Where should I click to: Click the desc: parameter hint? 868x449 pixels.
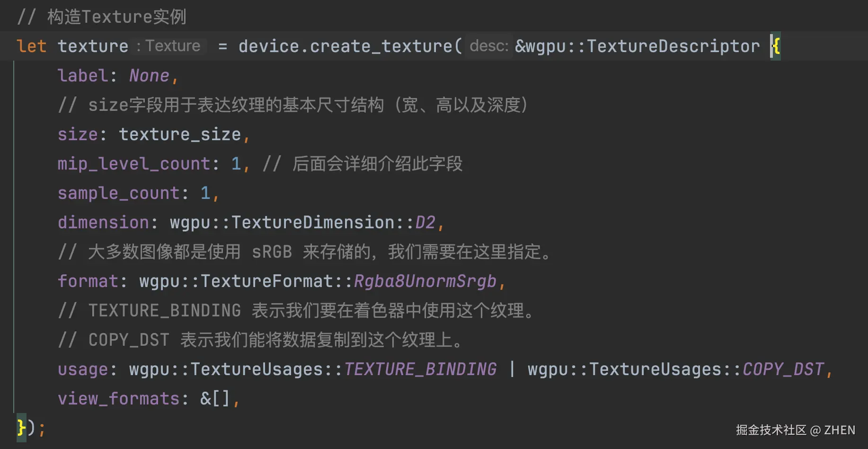pos(489,46)
